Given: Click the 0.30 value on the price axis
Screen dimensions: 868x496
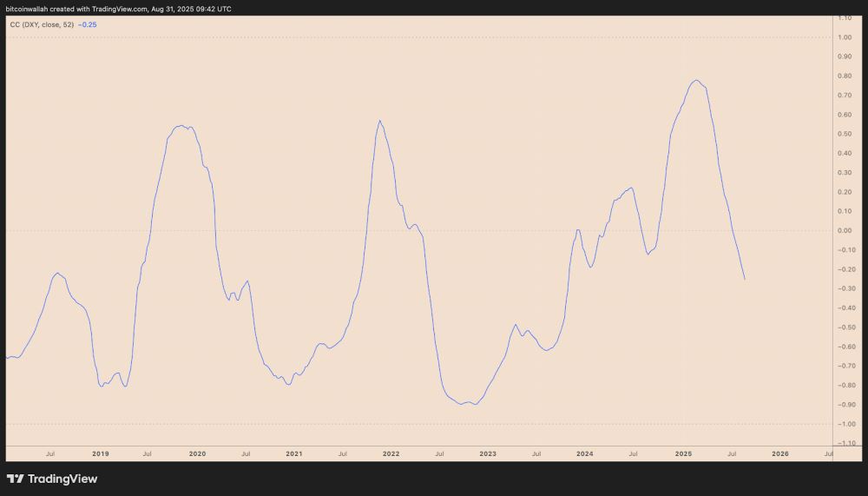Looking at the screenshot, I should [x=845, y=173].
